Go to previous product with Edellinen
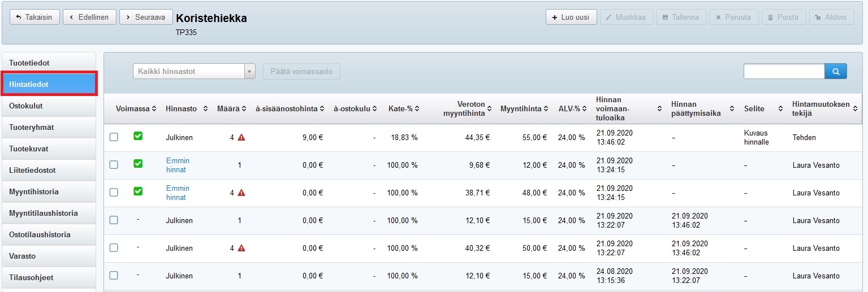The image size is (868, 292). pos(89,18)
